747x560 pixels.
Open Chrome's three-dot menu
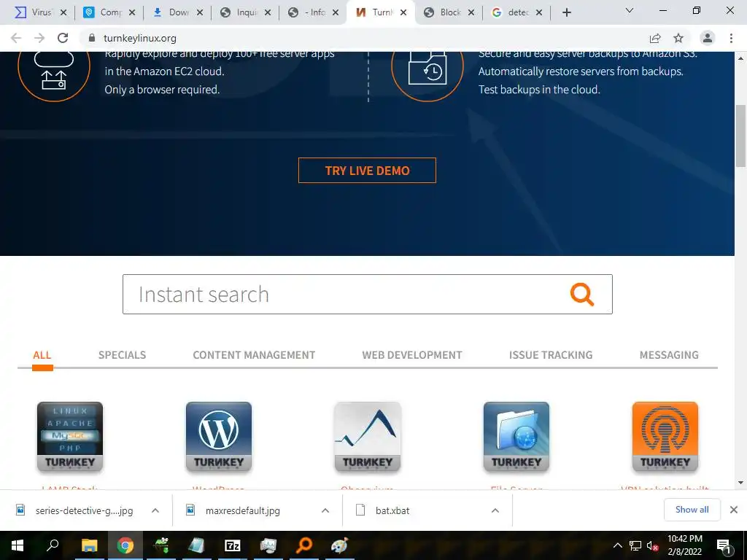[731, 38]
